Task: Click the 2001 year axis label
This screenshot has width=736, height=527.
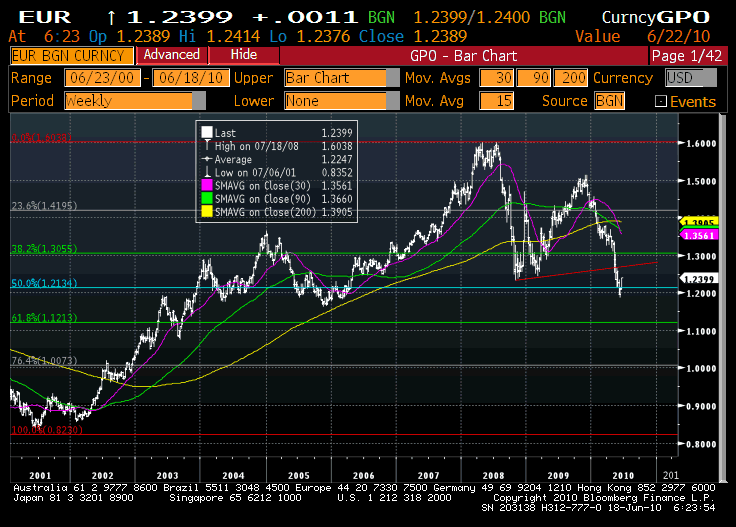Action: (x=40, y=475)
